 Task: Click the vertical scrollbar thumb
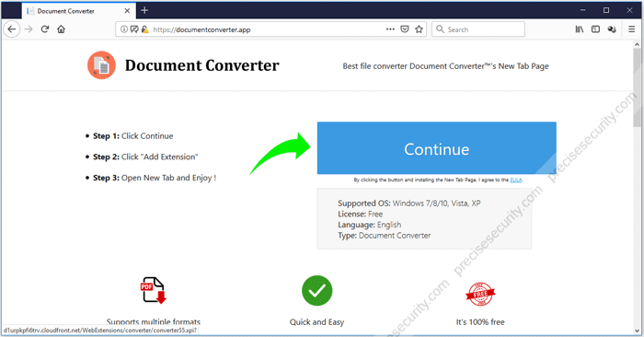[x=637, y=88]
